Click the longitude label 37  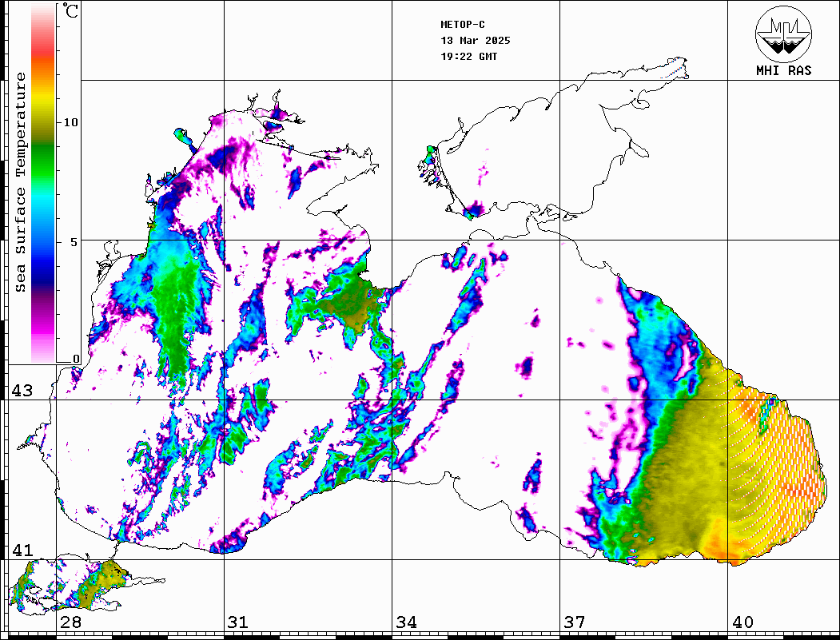(x=574, y=622)
